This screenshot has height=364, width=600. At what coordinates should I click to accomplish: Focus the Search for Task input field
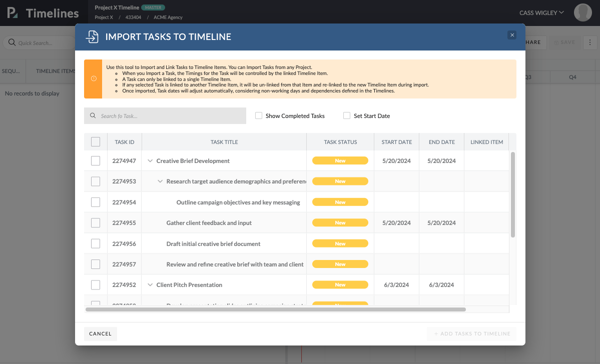165,116
